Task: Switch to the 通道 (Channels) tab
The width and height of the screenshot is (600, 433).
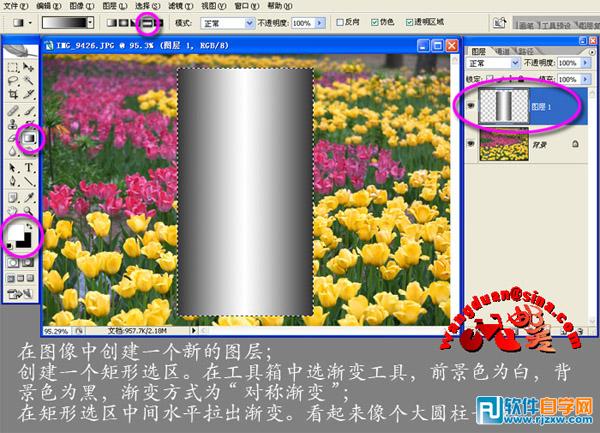Action: tap(502, 51)
